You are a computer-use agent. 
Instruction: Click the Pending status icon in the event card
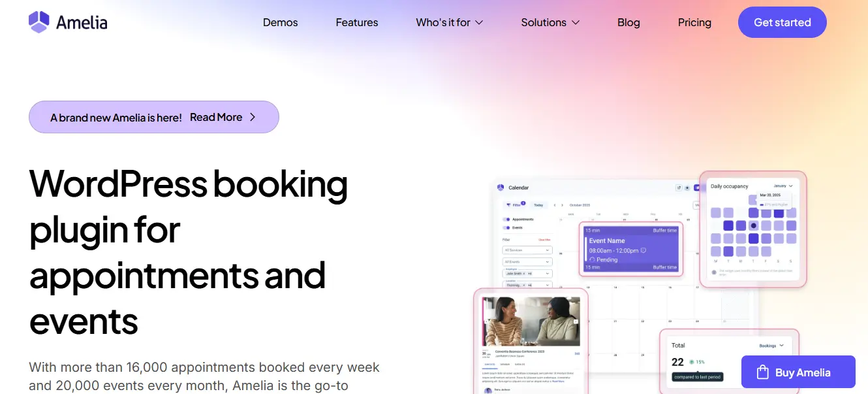point(592,259)
